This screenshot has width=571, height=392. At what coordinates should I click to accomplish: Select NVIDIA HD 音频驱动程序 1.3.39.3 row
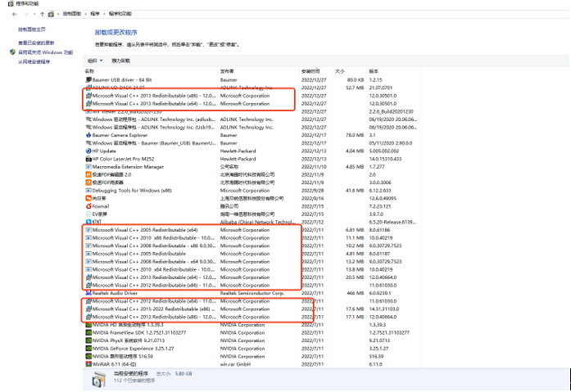coord(252,325)
